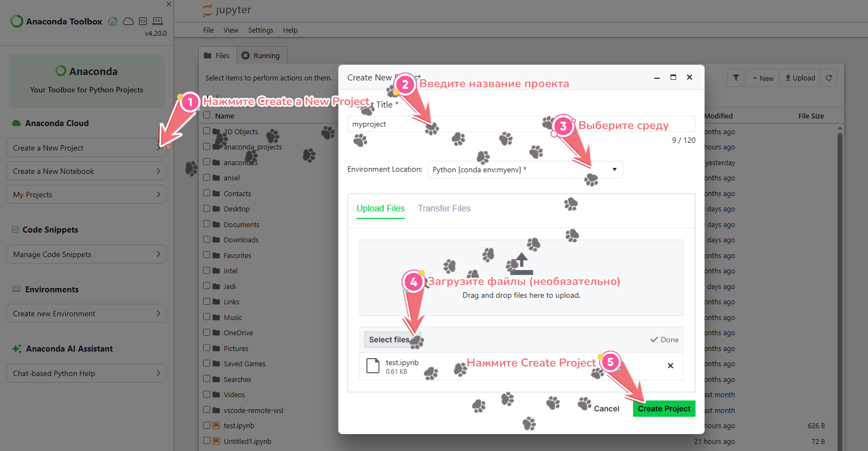
Task: Refresh the file list with the reload icon
Action: [829, 78]
